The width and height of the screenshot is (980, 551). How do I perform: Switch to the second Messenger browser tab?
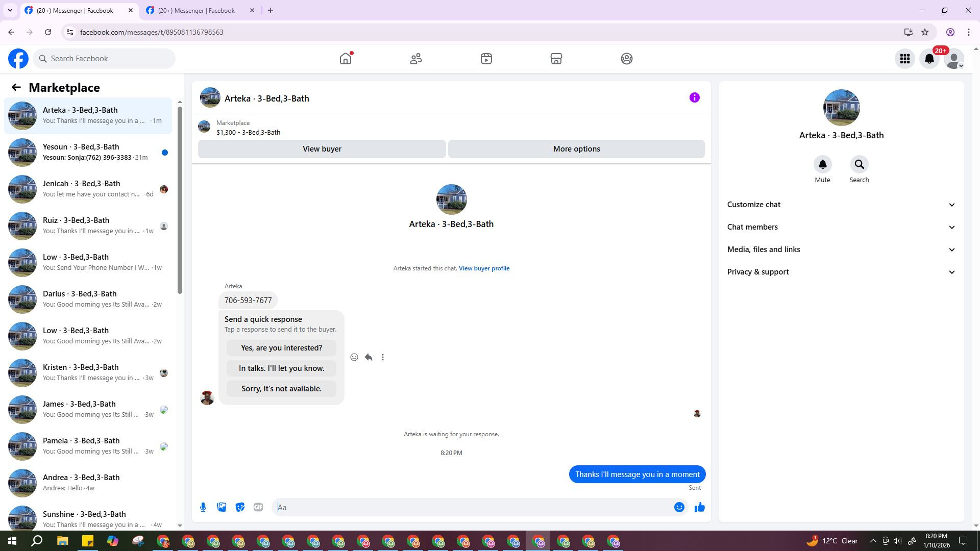pos(197,10)
